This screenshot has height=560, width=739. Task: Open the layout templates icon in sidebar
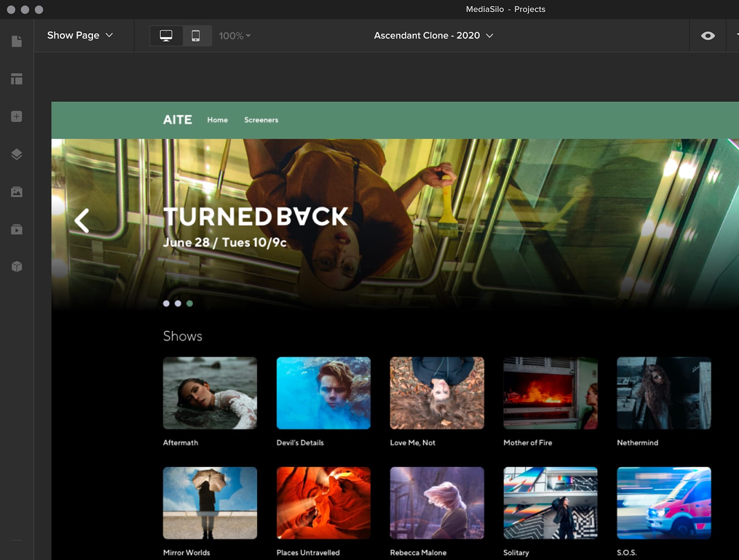click(x=17, y=79)
